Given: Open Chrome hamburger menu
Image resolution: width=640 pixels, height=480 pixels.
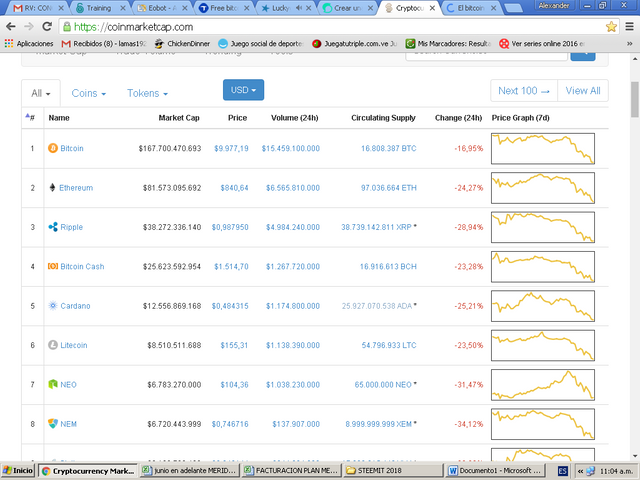Looking at the screenshot, I should 629,27.
